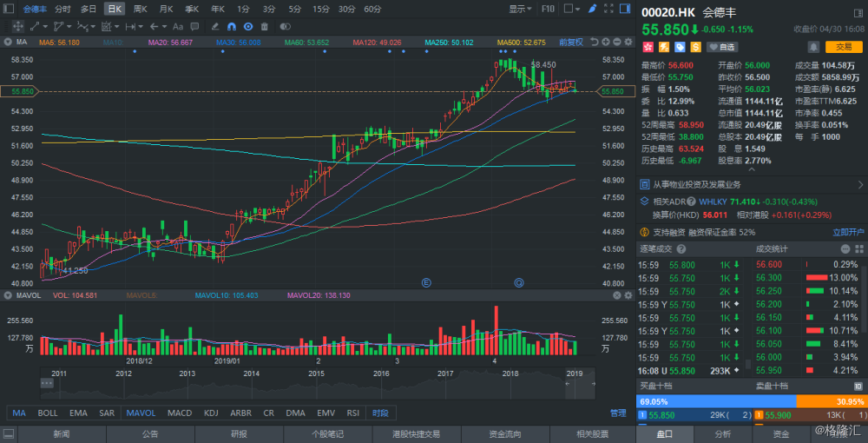Open the F10 company info button

point(548,9)
